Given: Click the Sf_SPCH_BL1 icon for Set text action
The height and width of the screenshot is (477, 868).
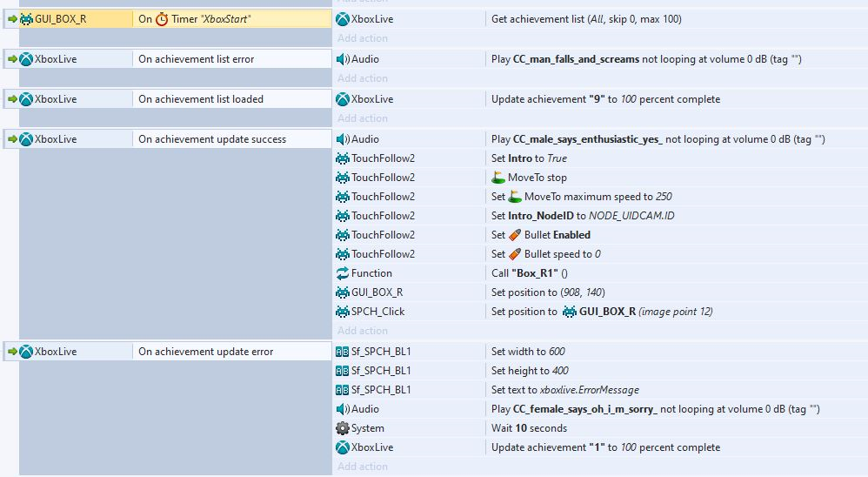Looking at the screenshot, I should pyautogui.click(x=343, y=390).
